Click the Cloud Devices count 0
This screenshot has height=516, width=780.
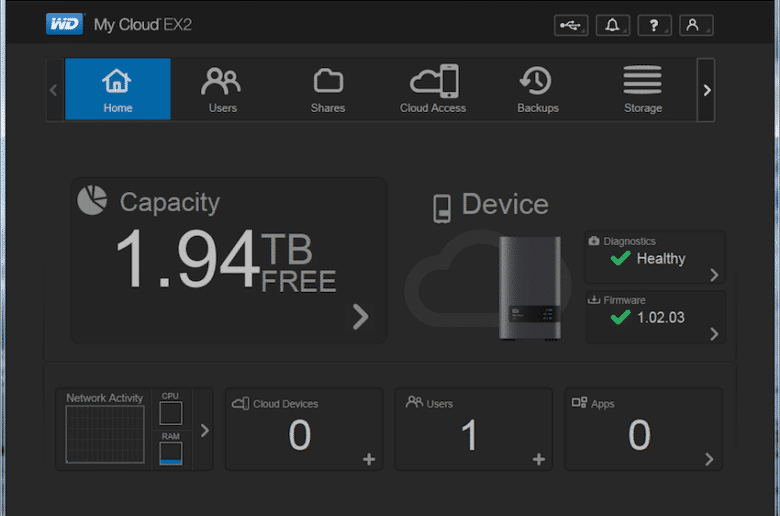tap(300, 435)
